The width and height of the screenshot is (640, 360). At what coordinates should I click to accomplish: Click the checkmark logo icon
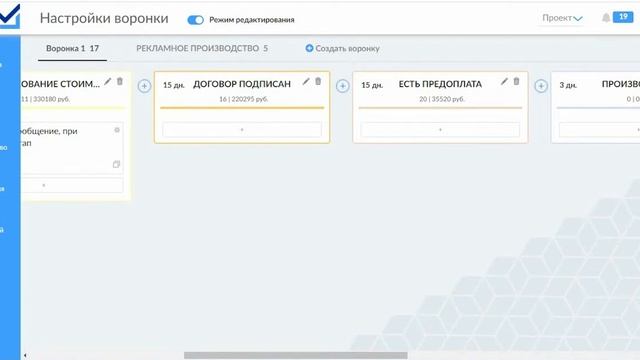[10, 16]
